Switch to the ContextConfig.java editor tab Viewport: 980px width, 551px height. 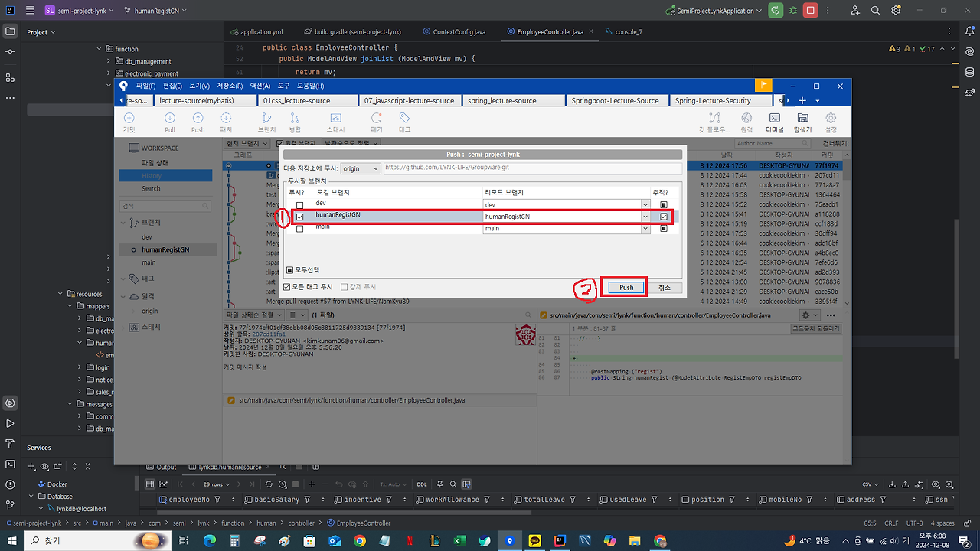(x=453, y=32)
